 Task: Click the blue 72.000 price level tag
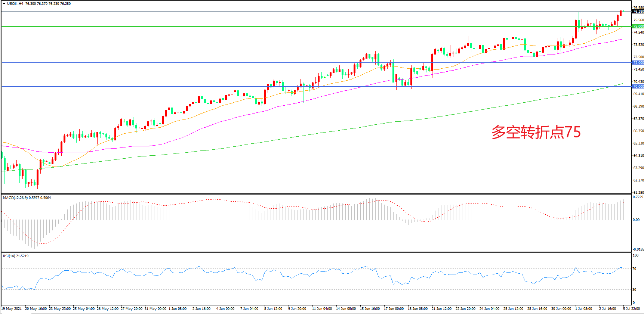pyautogui.click(x=638, y=63)
